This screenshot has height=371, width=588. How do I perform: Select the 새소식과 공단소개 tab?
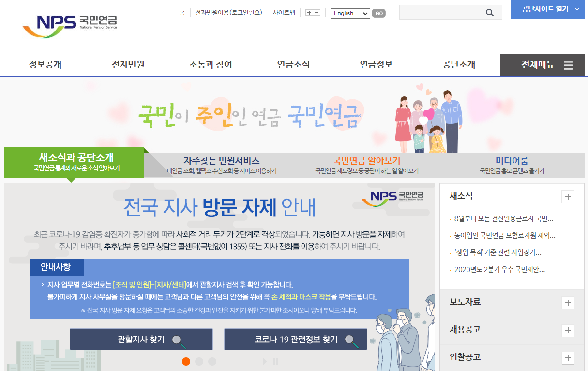pyautogui.click(x=74, y=162)
